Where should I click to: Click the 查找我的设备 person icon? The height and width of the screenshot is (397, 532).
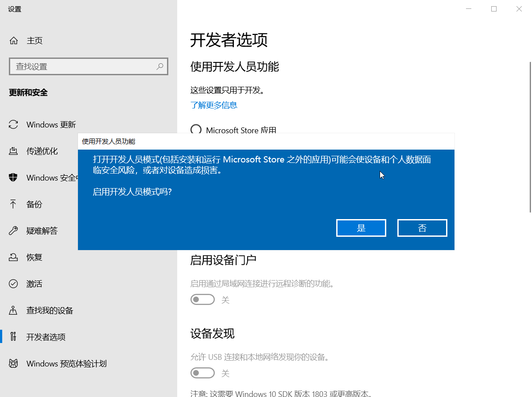(x=14, y=310)
